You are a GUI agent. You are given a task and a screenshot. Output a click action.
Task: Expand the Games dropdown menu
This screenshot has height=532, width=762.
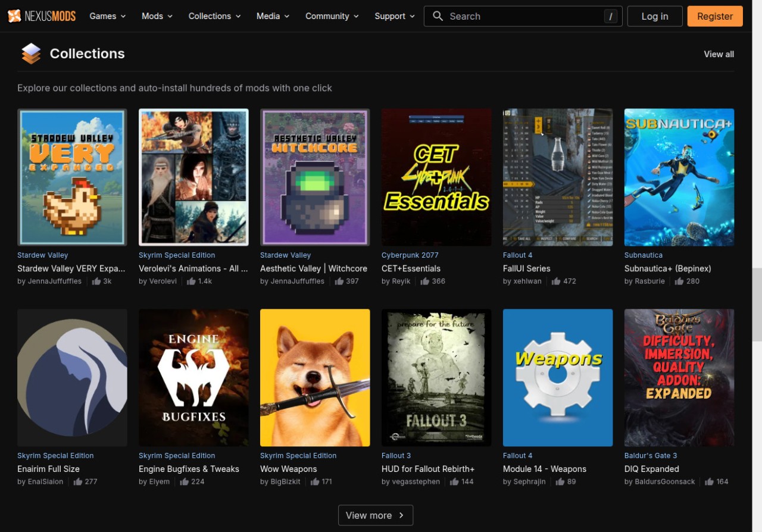click(108, 16)
